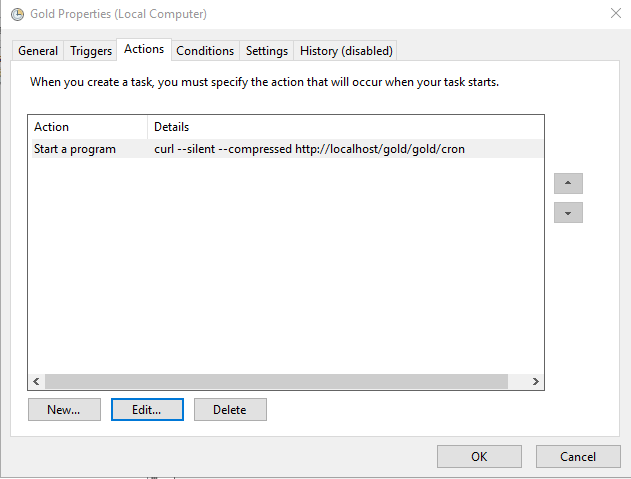Select the 'Start a program' action row

[x=287, y=149]
